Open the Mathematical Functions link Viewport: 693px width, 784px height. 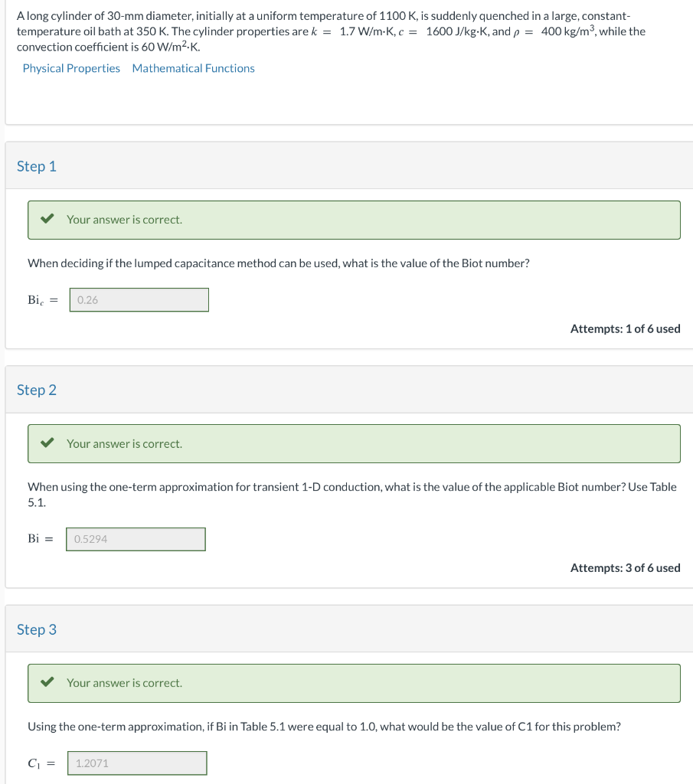(194, 68)
